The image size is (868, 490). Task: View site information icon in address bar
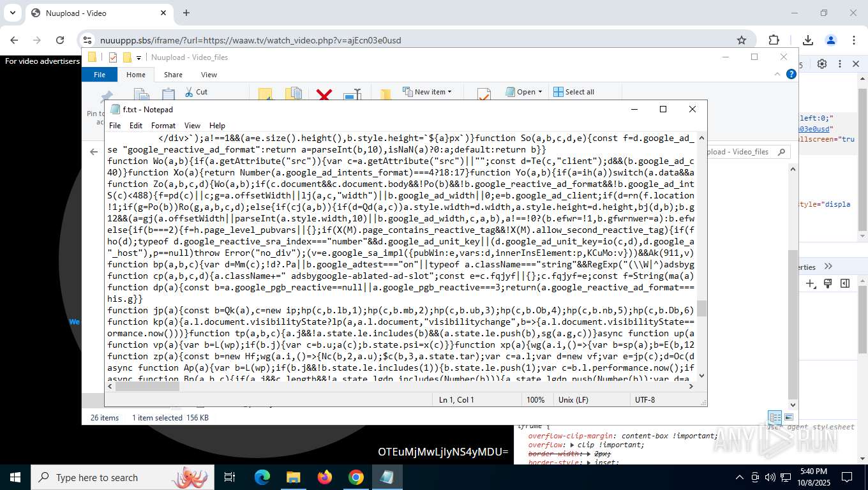pyautogui.click(x=89, y=40)
